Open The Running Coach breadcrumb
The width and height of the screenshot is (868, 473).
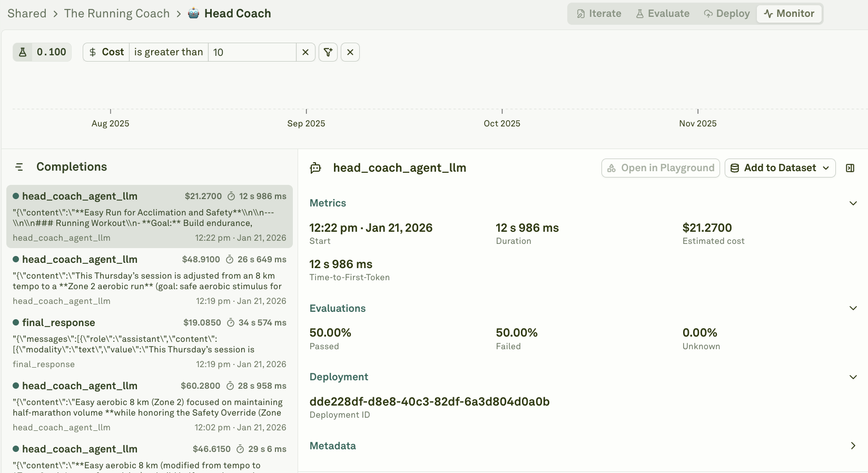[x=117, y=14]
